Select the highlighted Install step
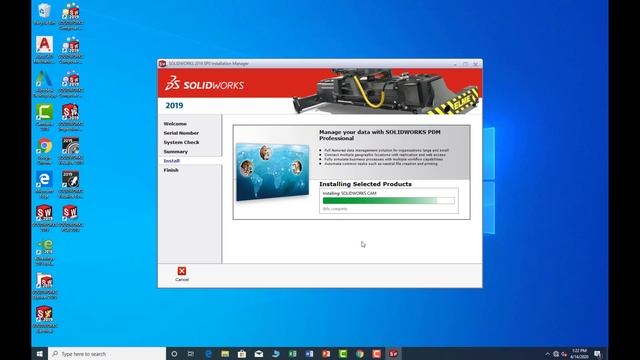This screenshot has width=640, height=360. point(171,161)
